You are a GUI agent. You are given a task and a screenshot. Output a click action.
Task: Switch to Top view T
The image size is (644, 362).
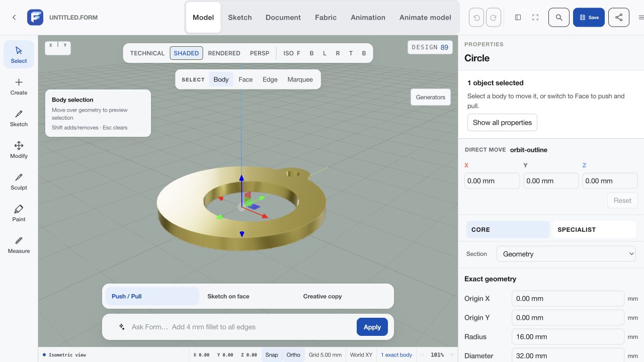click(351, 53)
